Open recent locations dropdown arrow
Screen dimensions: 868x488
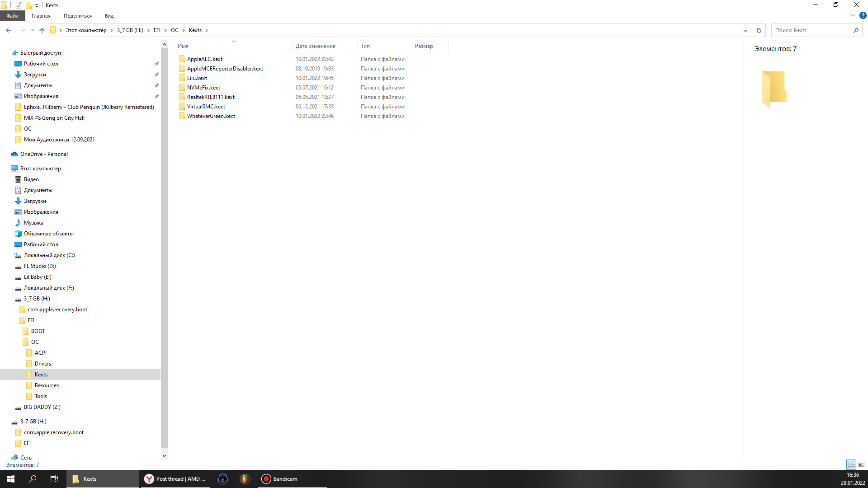click(33, 30)
